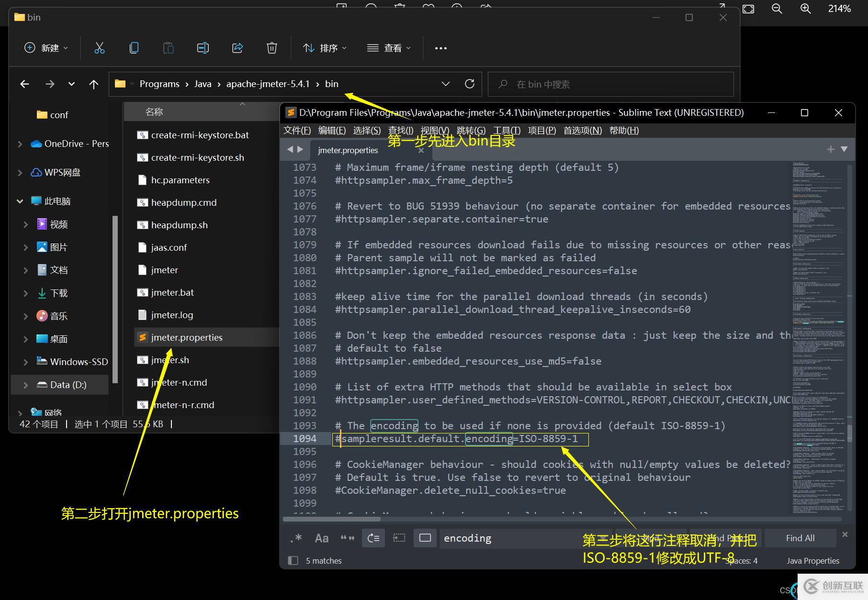Expand the 视频 folder node
The image size is (868, 600).
point(26,224)
